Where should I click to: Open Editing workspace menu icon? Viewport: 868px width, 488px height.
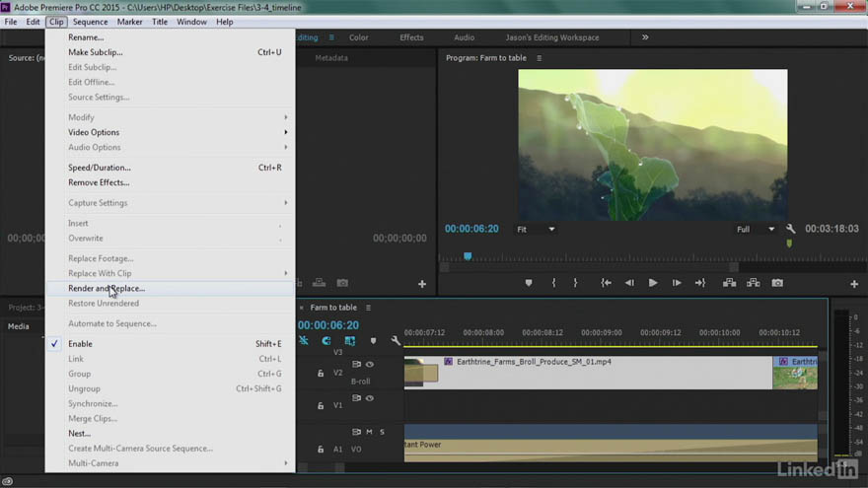pos(331,37)
